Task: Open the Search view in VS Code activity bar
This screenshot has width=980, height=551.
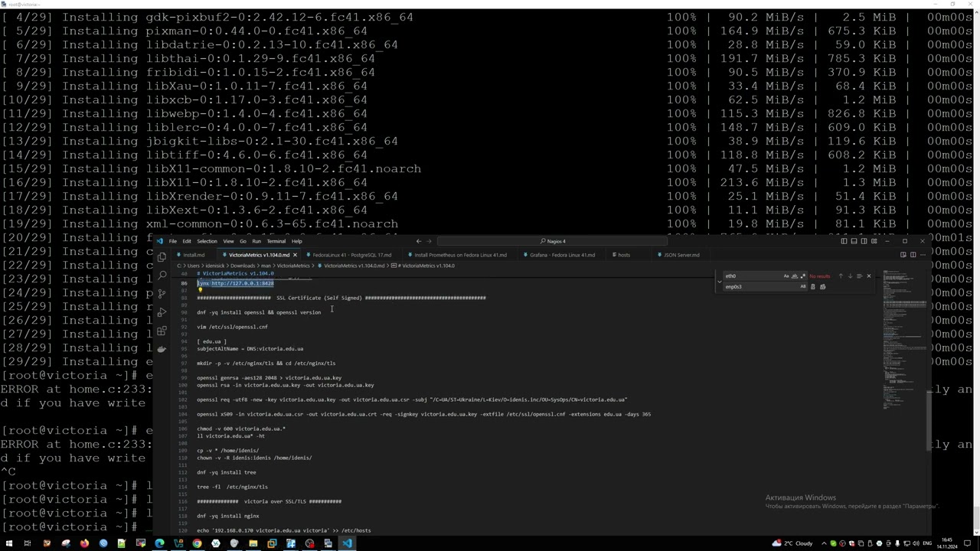Action: (162, 275)
